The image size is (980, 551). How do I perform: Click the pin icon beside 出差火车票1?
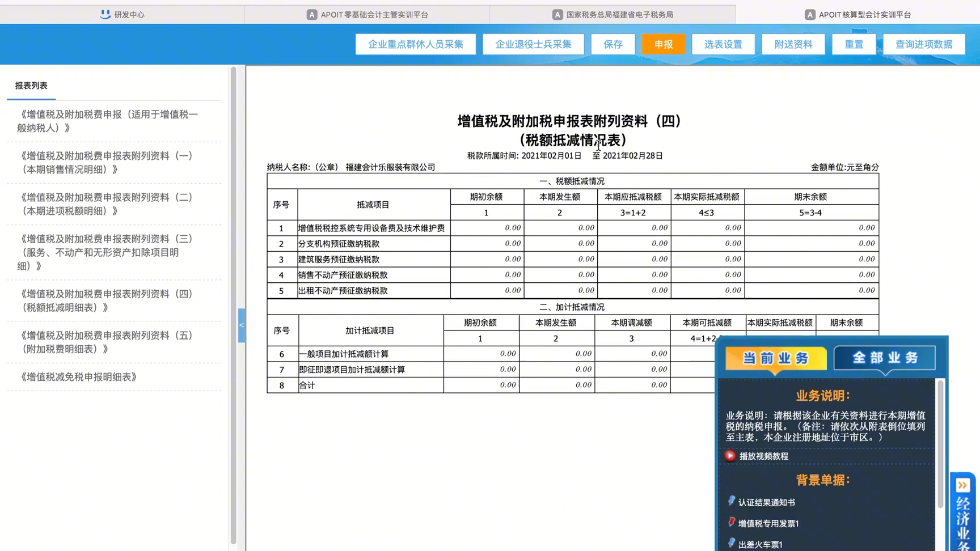731,543
